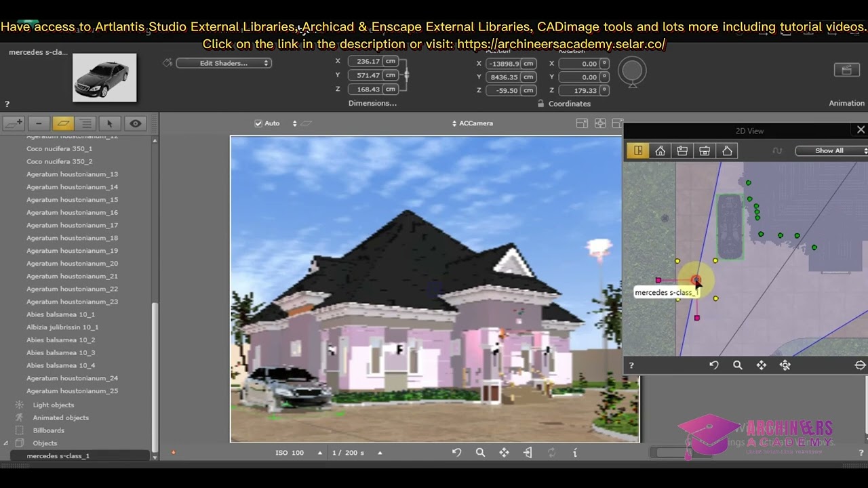Activate the arrow selection tool in list toolbar
This screenshot has height=488, width=868.
point(109,123)
